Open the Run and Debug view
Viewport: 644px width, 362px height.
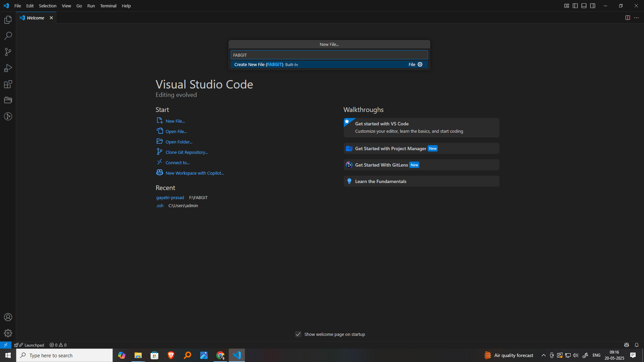[8, 68]
